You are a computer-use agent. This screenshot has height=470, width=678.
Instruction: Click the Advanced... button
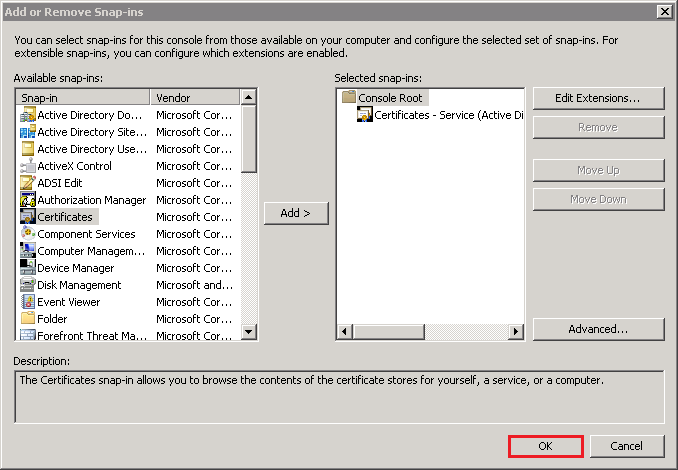pos(598,329)
